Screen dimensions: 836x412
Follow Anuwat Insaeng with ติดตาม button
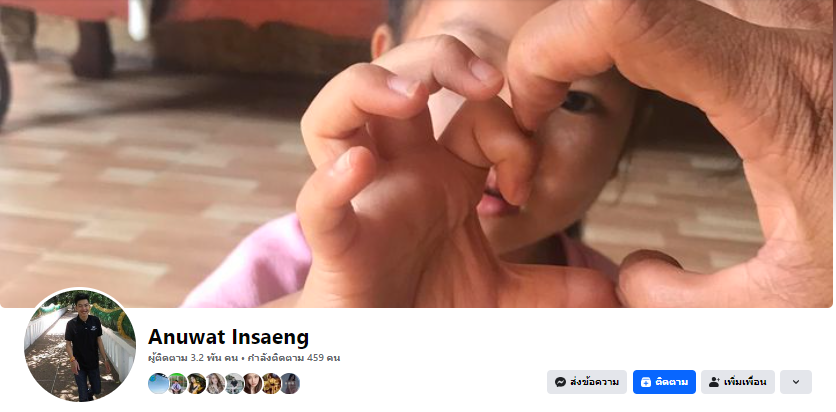click(664, 382)
